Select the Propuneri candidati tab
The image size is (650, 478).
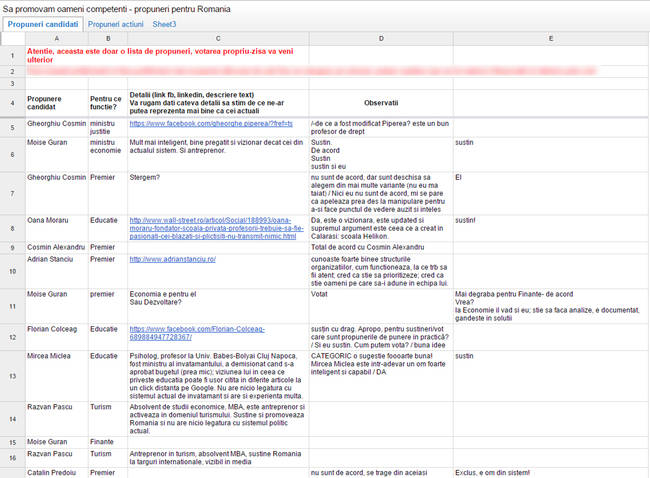pyautogui.click(x=43, y=24)
